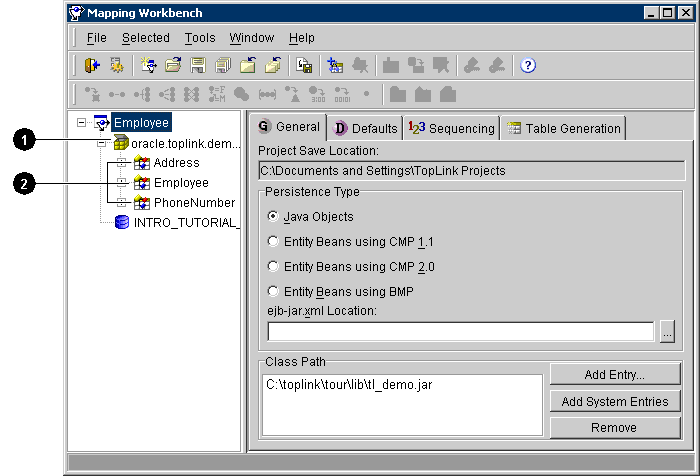Maximize the Mapping Workbench window
The image size is (700, 476).
tap(667, 13)
